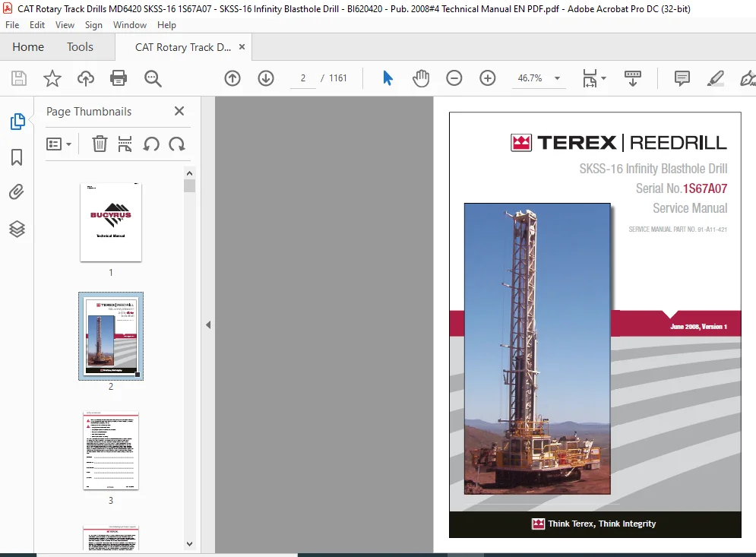Viewport: 756px width, 557px height.
Task: Open the Bookmarks panel icon
Action: tap(17, 157)
